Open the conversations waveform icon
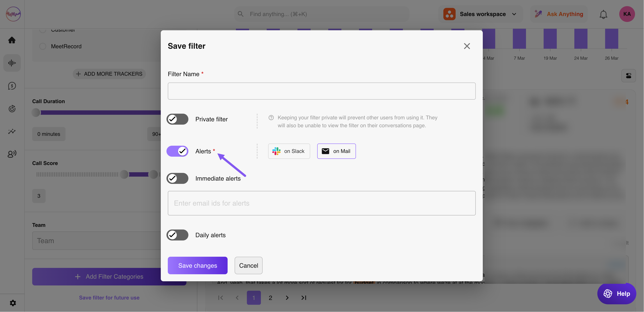The width and height of the screenshot is (644, 312). point(12,63)
